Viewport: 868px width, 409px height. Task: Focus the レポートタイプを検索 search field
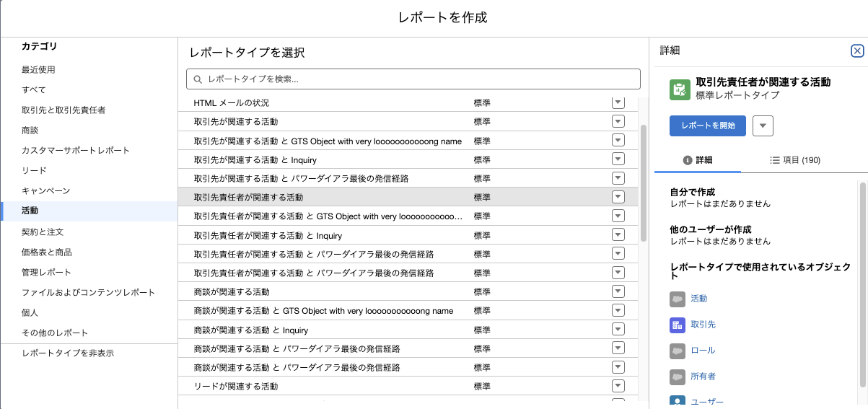[413, 79]
